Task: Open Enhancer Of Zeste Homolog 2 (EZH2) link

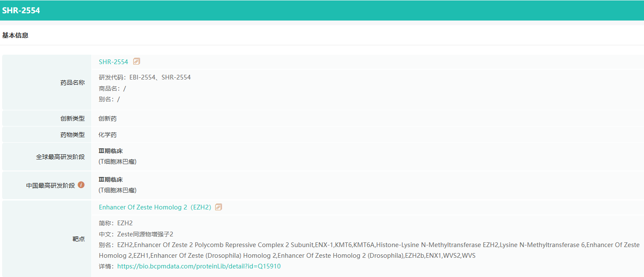Action: pos(155,207)
